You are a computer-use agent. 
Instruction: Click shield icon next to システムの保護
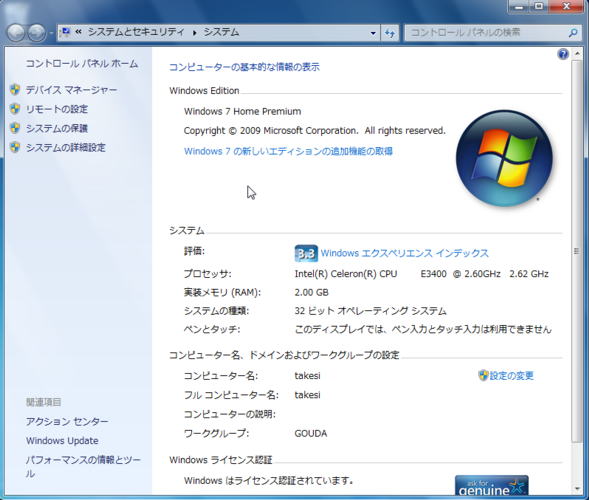coord(15,128)
